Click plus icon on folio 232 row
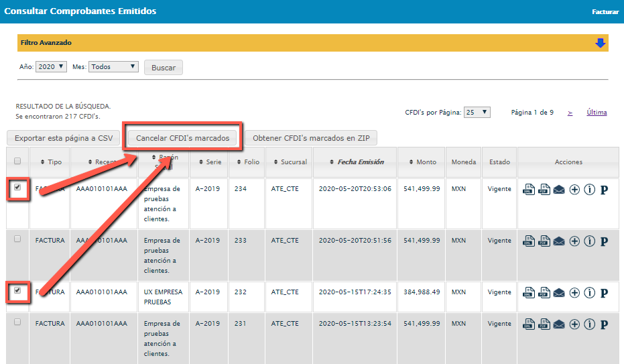The width and height of the screenshot is (624, 364). pos(574,293)
